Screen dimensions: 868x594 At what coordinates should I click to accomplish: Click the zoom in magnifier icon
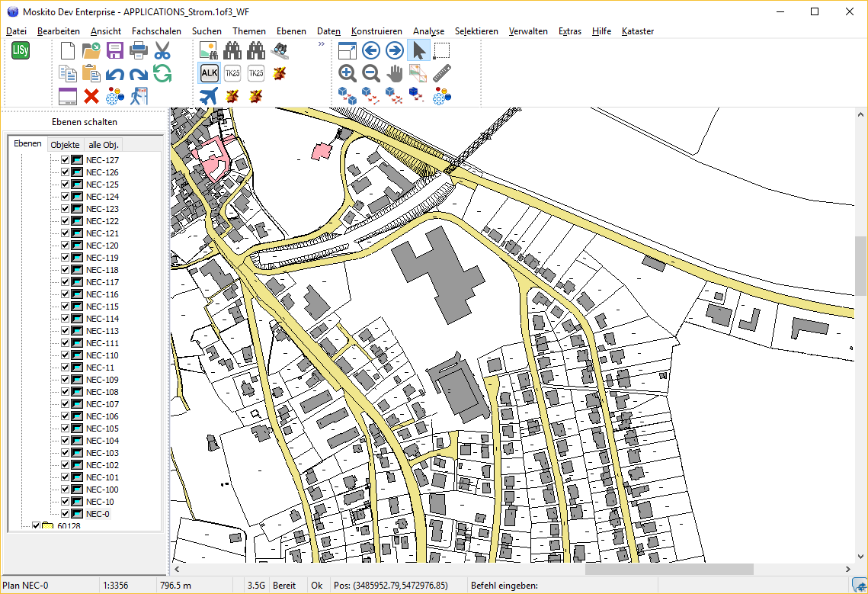[x=348, y=73]
